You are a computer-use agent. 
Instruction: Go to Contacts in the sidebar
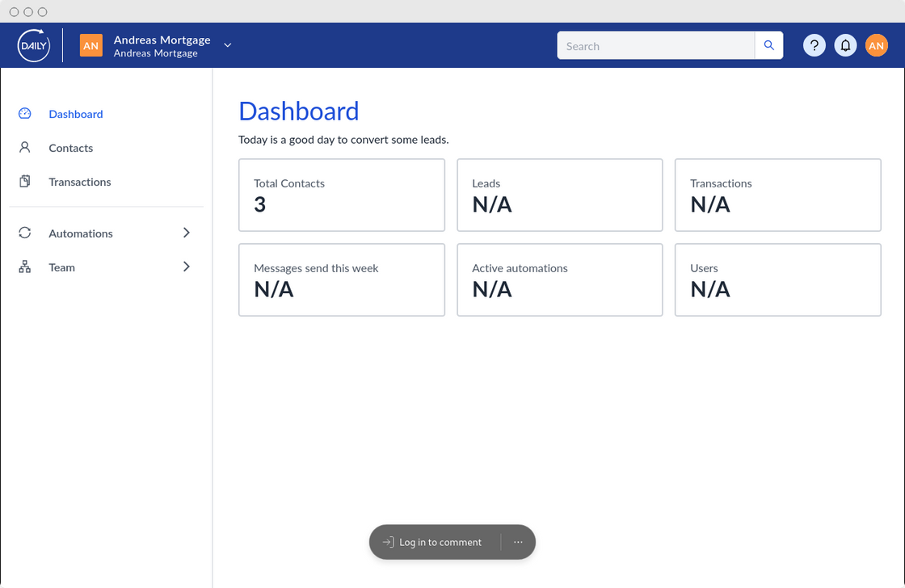71,148
